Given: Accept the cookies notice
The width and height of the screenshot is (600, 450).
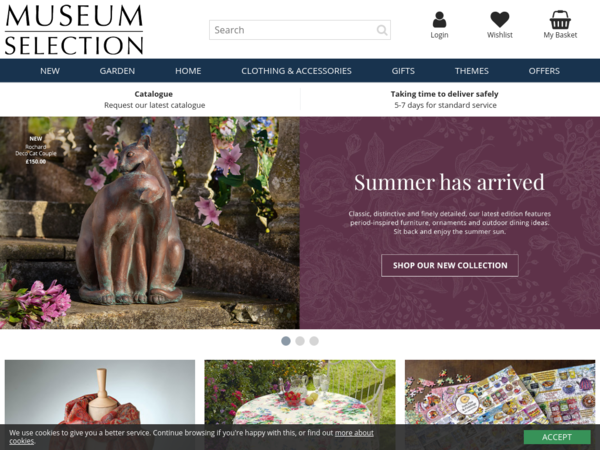Looking at the screenshot, I should tap(557, 437).
